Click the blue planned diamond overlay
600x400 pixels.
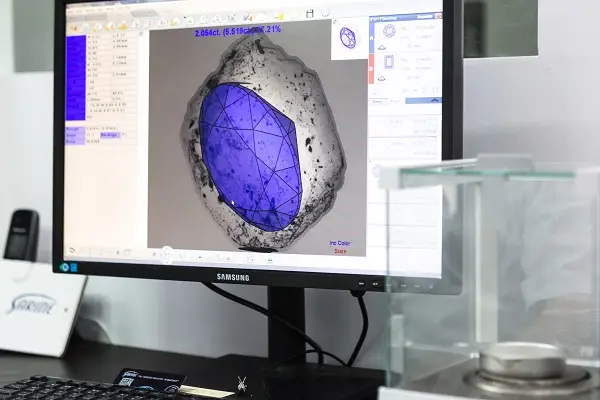[x=249, y=157]
